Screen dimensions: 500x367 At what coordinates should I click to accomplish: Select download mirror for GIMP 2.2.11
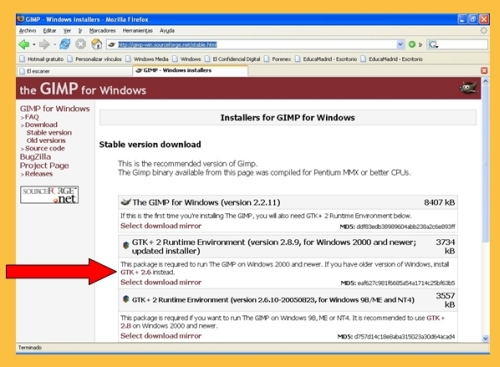(x=161, y=226)
